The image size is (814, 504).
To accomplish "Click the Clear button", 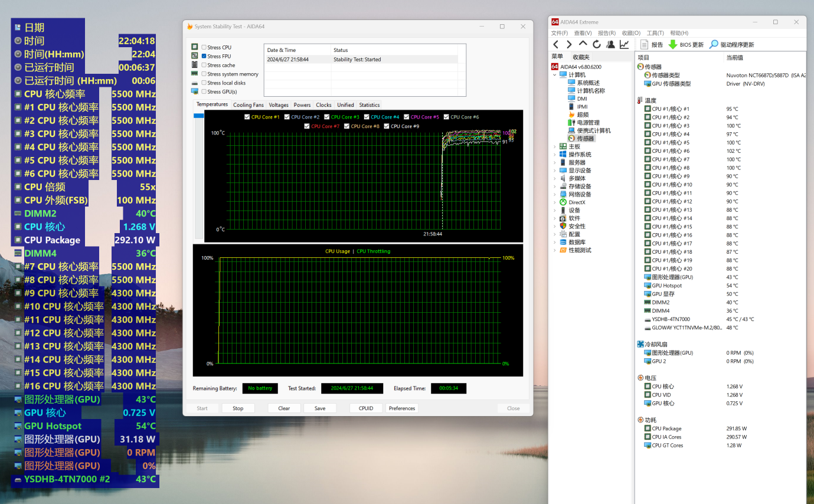I will [284, 408].
